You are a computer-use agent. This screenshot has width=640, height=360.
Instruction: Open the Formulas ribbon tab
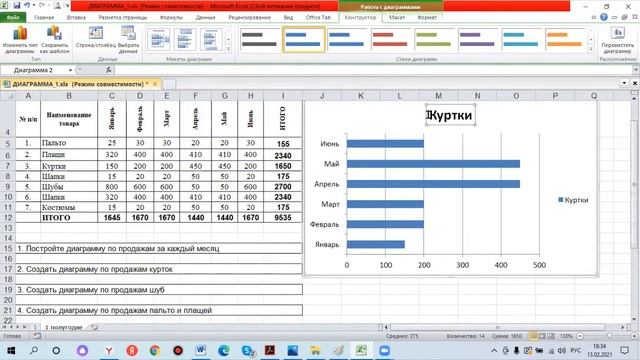point(171,18)
